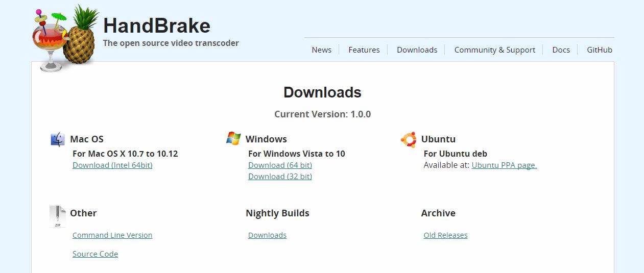Visit the GitHub navigation link
The width and height of the screenshot is (644, 273).
pyautogui.click(x=600, y=50)
